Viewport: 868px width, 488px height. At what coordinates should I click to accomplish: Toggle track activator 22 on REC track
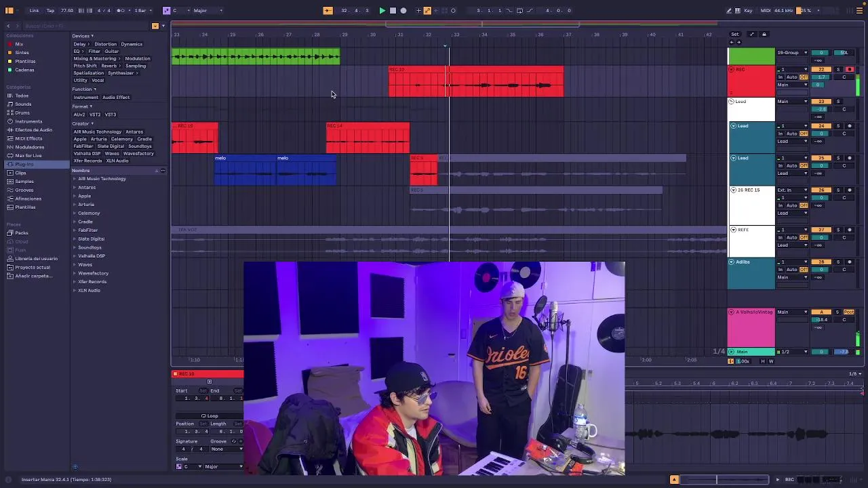tap(821, 69)
